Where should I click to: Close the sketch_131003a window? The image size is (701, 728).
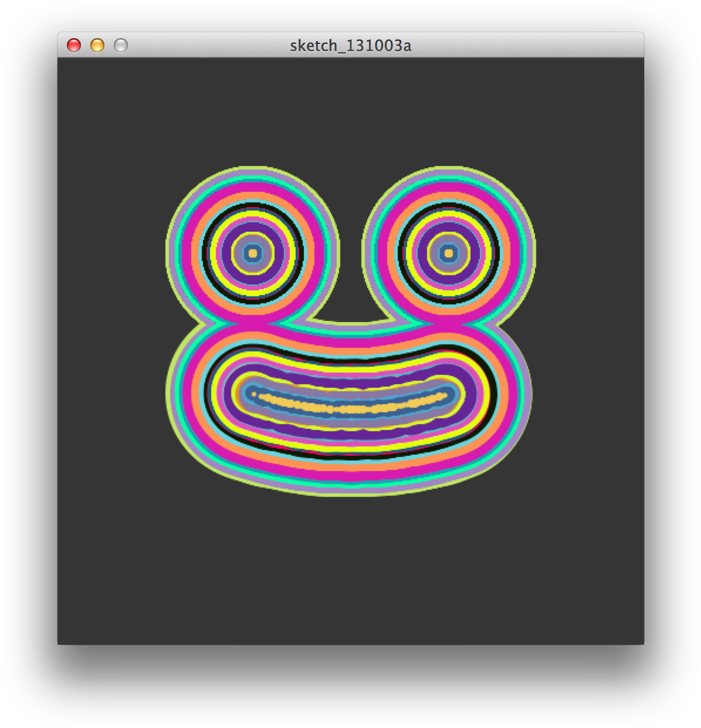click(x=75, y=45)
